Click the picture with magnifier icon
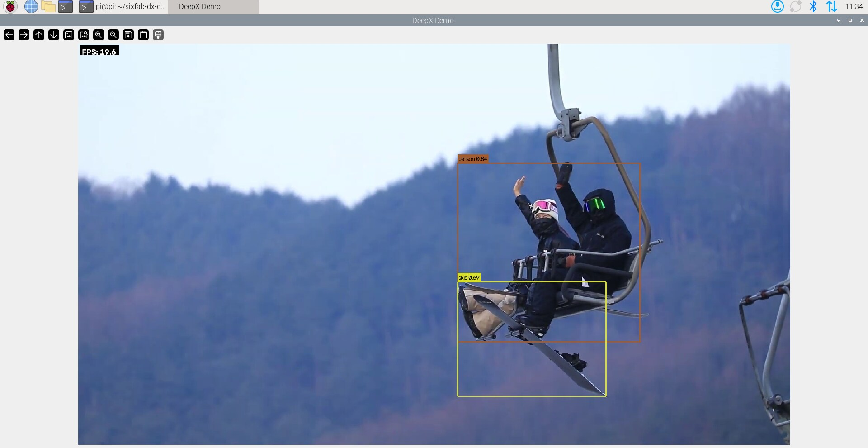 click(84, 35)
